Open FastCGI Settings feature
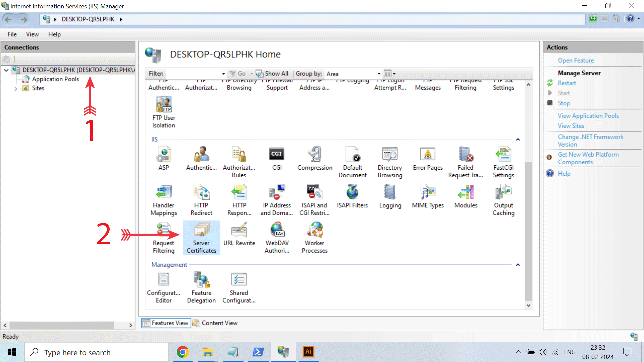This screenshot has width=644, height=362. (503, 162)
